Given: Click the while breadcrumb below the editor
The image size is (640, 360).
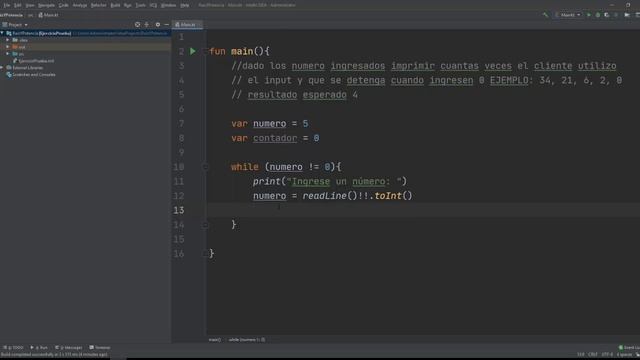Looking at the screenshot, I should [x=247, y=340].
